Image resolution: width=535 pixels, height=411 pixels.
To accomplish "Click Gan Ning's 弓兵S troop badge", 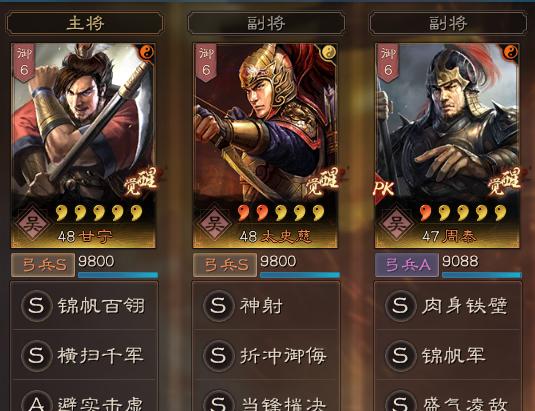I will [x=43, y=265].
